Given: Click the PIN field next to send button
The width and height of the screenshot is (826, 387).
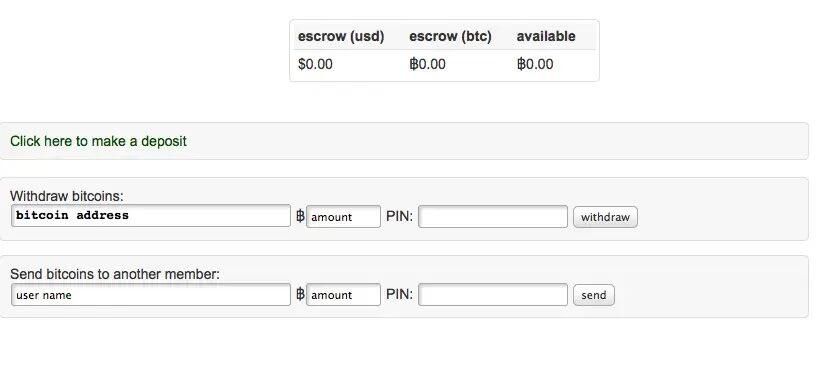Looking at the screenshot, I should click(493, 294).
